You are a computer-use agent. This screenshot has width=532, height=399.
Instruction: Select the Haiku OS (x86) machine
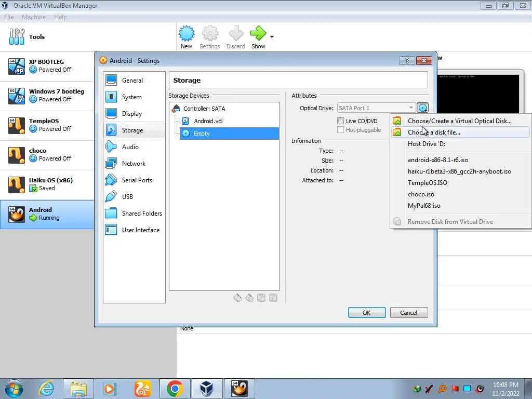(x=47, y=184)
